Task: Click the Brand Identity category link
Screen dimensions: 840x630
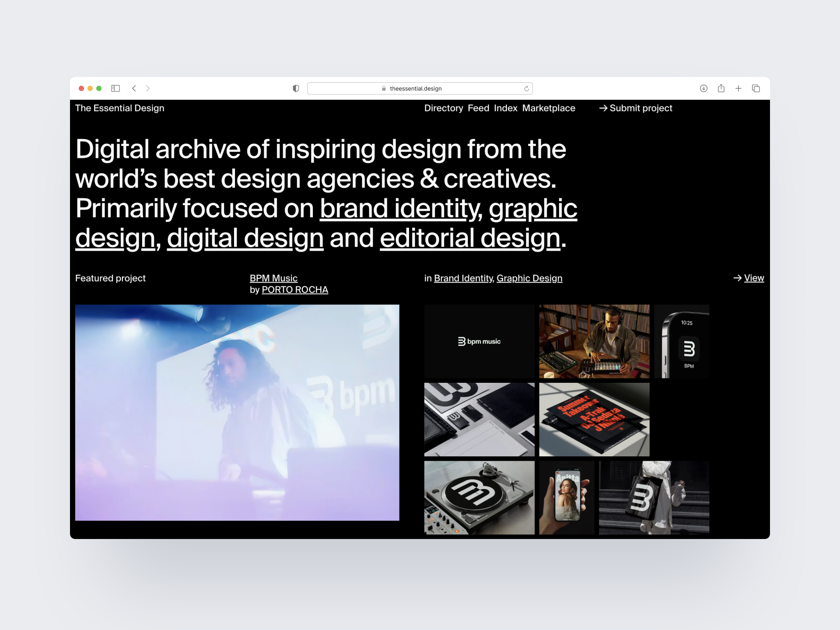Action: coord(463,278)
